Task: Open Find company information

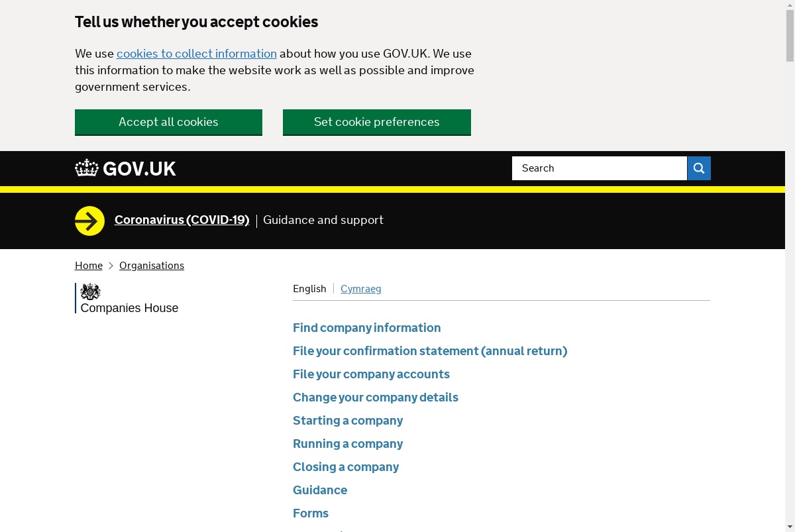Action: 366,328
